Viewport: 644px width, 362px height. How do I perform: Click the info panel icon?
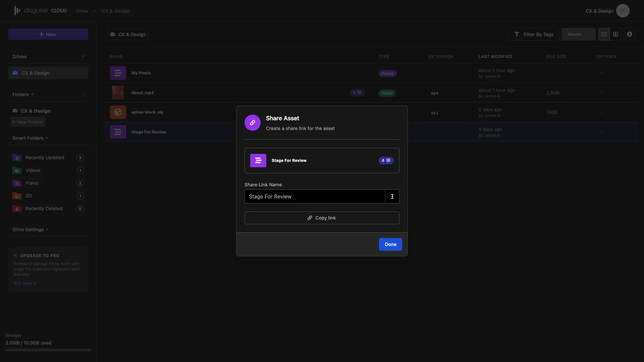click(x=629, y=34)
